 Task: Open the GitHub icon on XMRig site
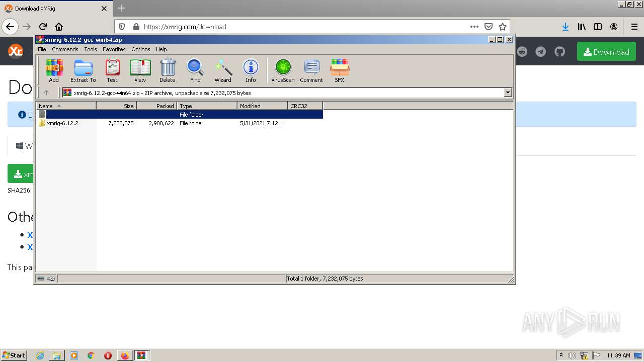(559, 52)
